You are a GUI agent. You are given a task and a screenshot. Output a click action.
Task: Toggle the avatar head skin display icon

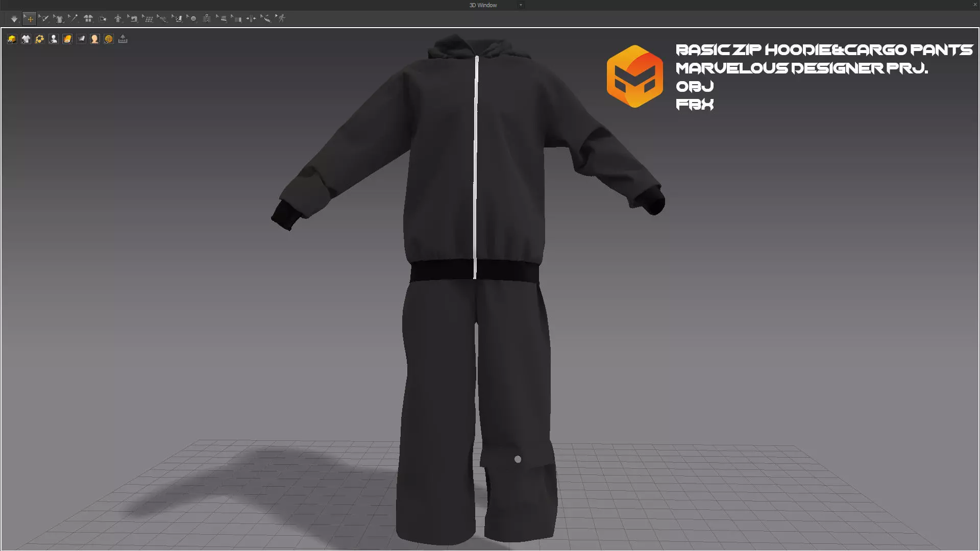[x=95, y=39]
